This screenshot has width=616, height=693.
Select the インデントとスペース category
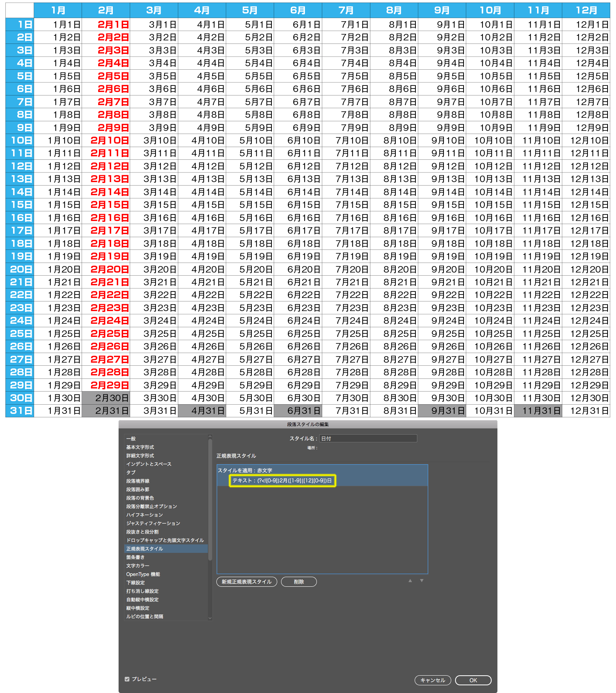[149, 464]
